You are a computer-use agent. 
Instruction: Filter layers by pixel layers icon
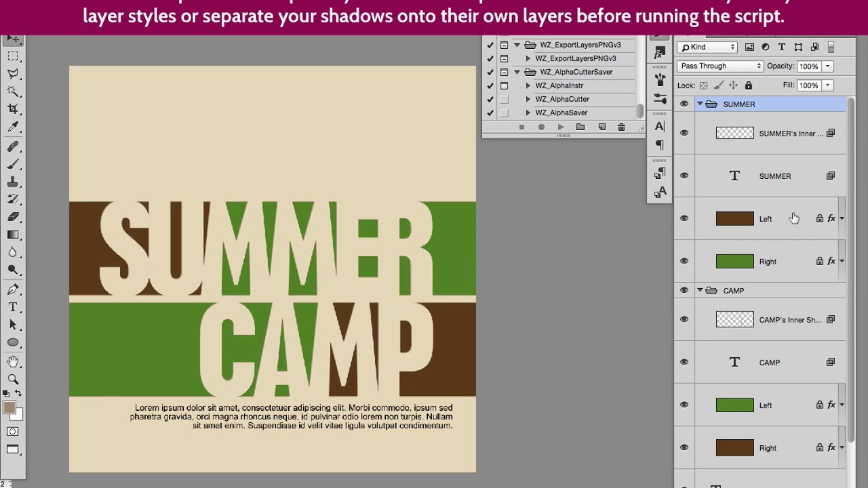point(749,47)
